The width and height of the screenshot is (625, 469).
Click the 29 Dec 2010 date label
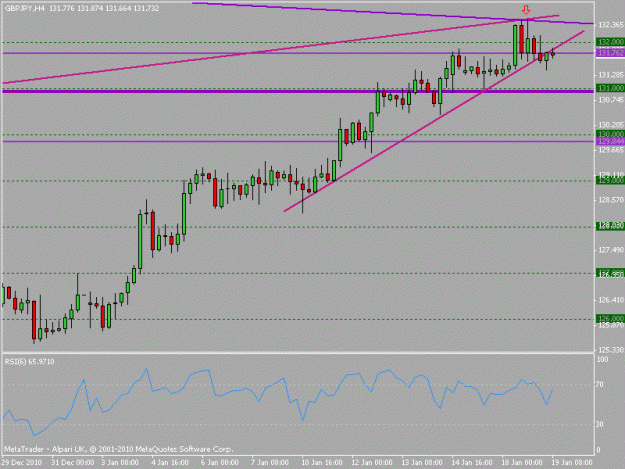22,463
